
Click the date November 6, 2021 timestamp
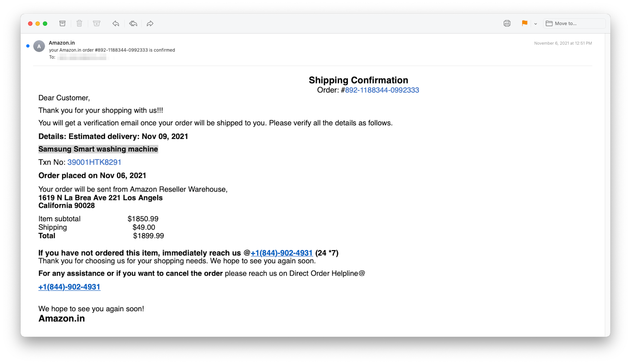pyautogui.click(x=563, y=43)
